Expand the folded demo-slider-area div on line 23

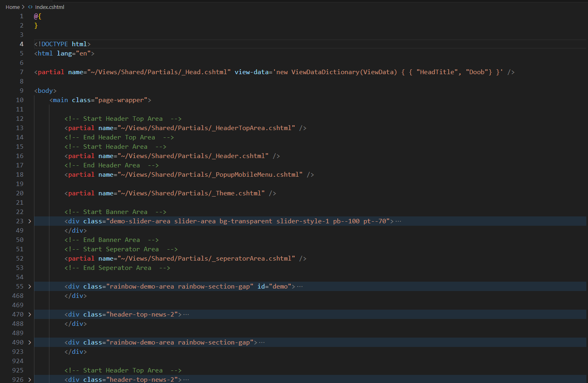pos(30,221)
